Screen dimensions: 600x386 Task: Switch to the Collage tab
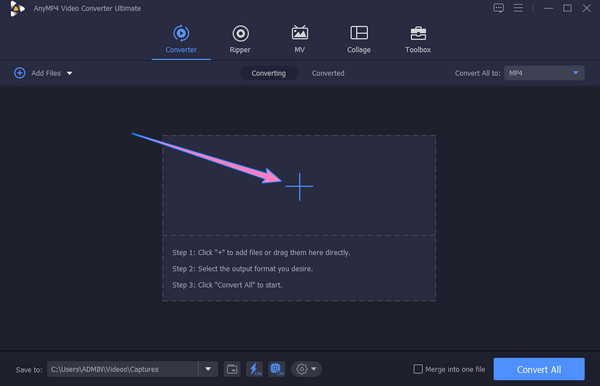point(359,39)
